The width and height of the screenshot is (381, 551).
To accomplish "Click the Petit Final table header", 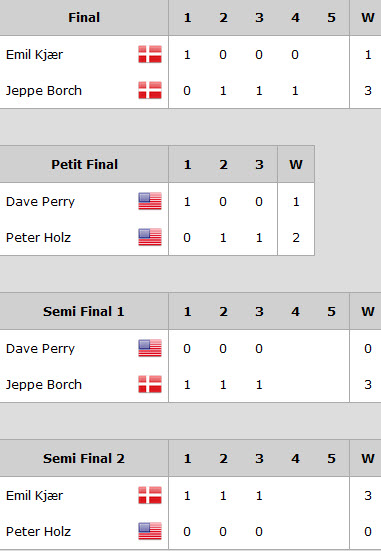I will tap(84, 164).
